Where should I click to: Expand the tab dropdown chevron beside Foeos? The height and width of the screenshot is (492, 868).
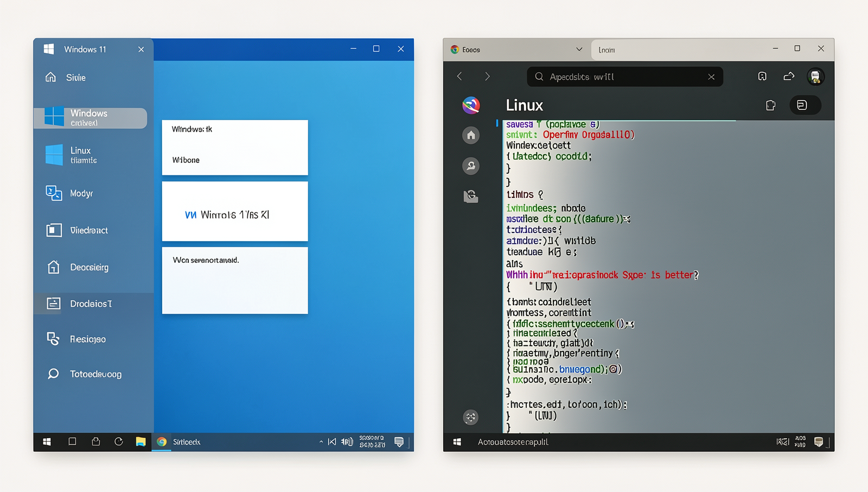pos(579,49)
